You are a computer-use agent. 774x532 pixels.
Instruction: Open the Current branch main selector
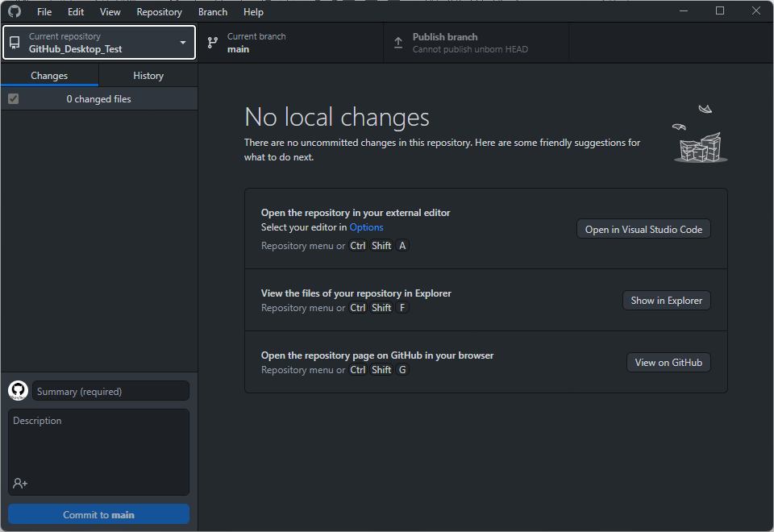point(291,43)
